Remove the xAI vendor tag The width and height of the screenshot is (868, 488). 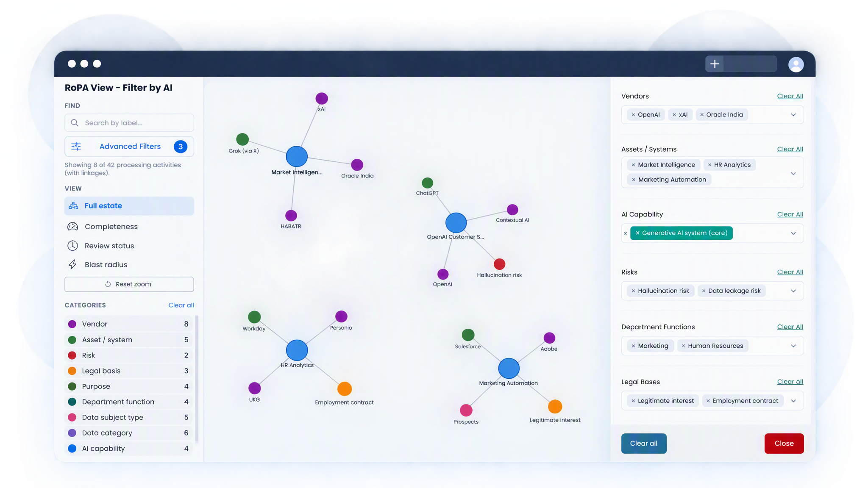674,115
